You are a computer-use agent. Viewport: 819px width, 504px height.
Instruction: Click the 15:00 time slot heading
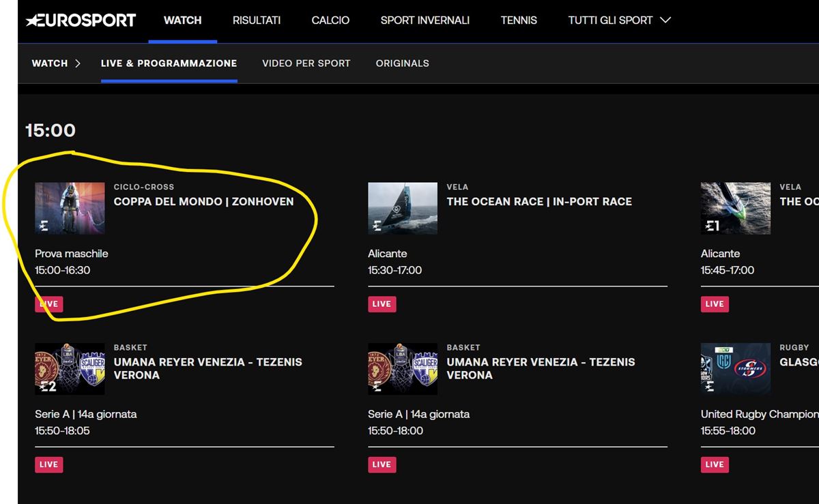(x=51, y=130)
